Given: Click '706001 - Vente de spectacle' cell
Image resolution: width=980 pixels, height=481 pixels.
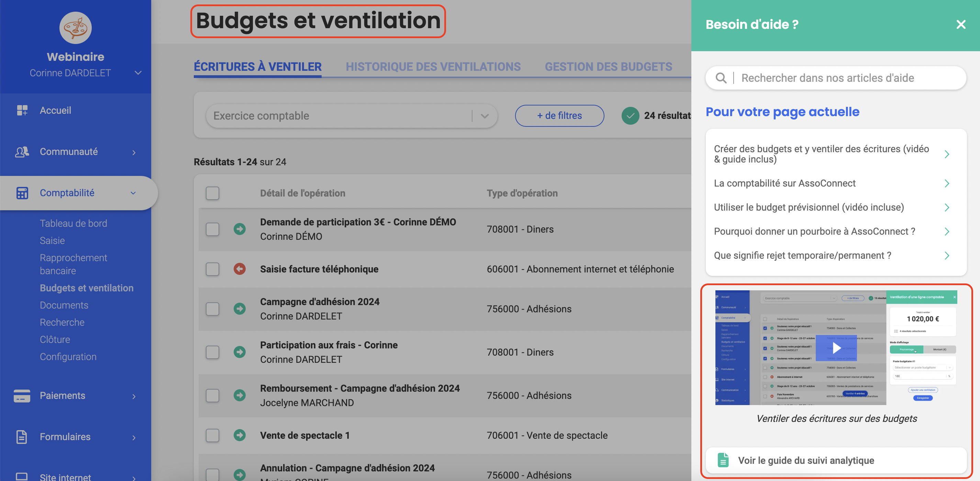Looking at the screenshot, I should [547, 435].
